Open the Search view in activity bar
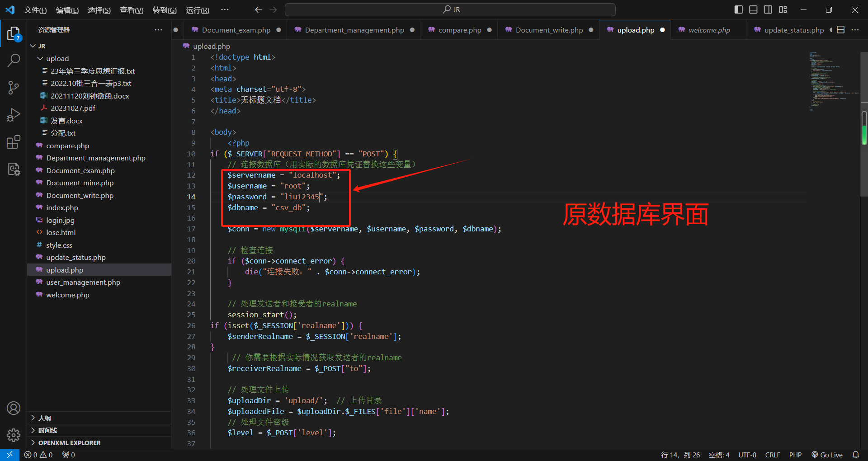The image size is (868, 461). point(14,60)
